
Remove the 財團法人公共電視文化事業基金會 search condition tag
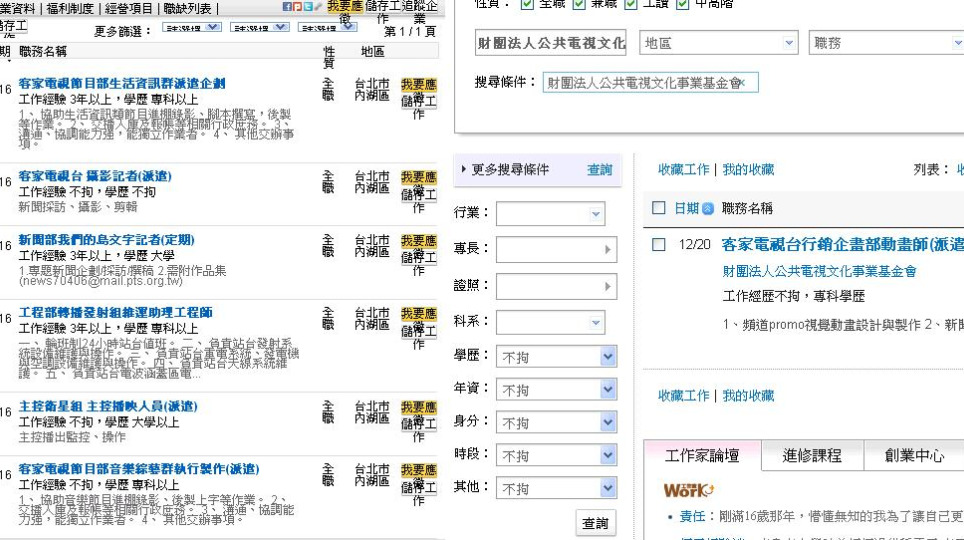(x=744, y=82)
